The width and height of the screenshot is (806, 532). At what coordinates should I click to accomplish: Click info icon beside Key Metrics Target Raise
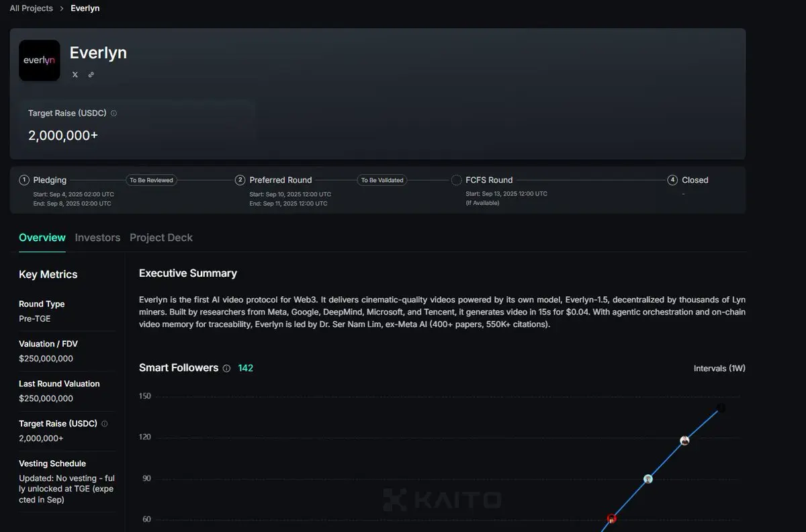pyautogui.click(x=104, y=424)
